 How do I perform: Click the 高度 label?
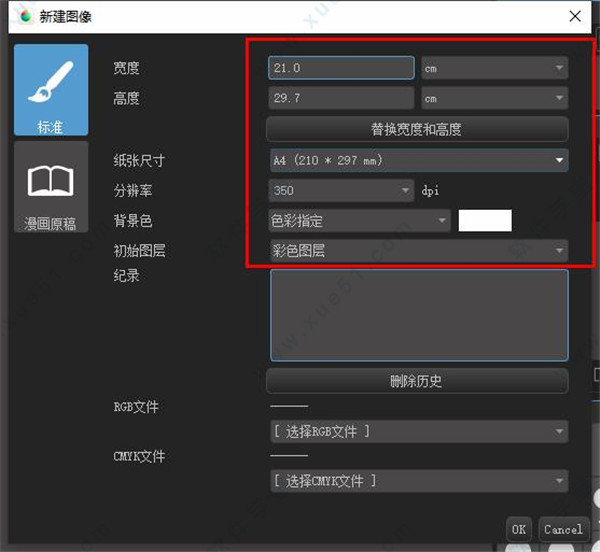pos(126,98)
